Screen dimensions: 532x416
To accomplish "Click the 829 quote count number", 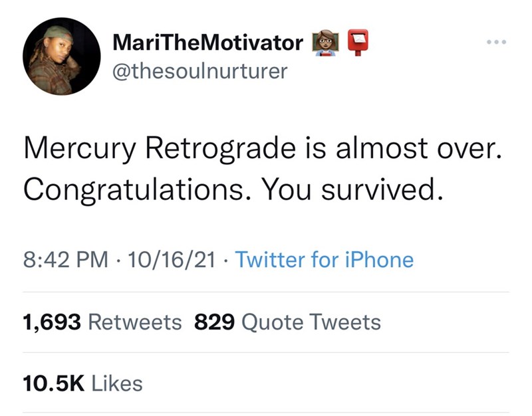I will 213,322.
